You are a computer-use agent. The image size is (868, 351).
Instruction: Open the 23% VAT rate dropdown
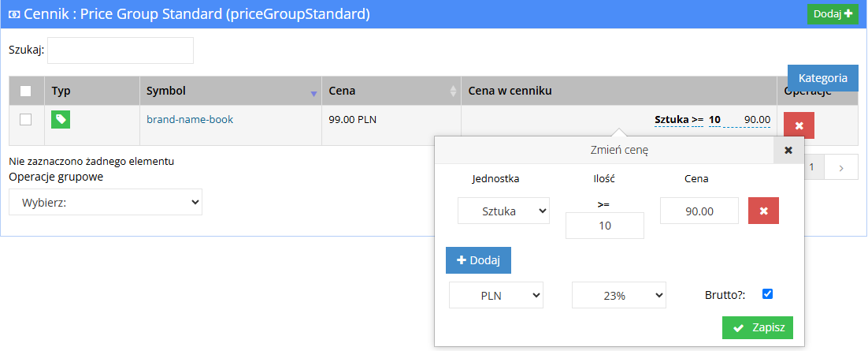click(619, 295)
